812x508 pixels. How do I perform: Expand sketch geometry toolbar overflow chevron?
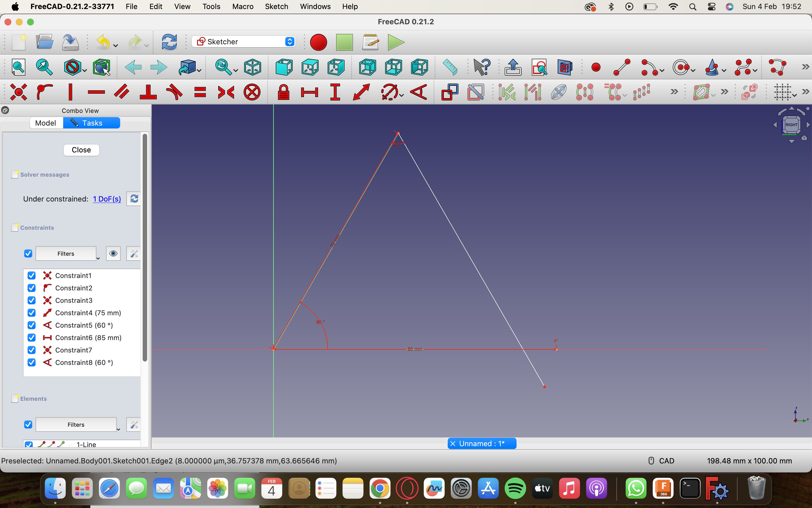pyautogui.click(x=805, y=67)
